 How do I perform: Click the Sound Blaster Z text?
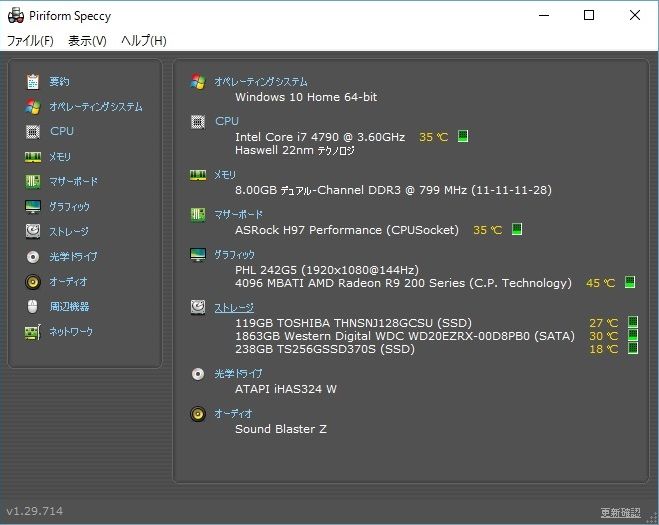(x=281, y=429)
